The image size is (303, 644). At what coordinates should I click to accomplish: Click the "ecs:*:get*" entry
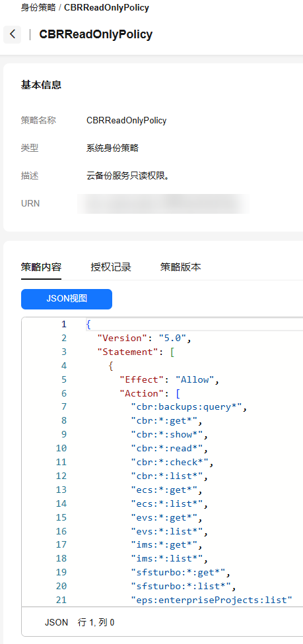pyautogui.click(x=166, y=490)
